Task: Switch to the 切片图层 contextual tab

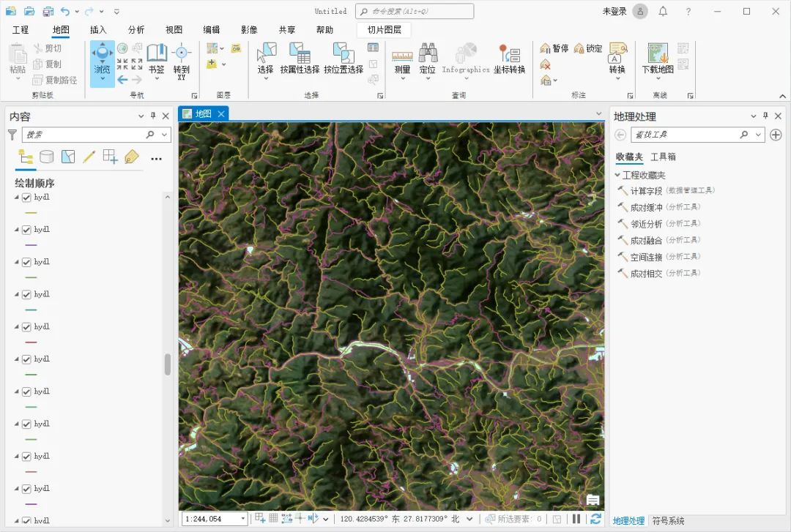Action: coord(384,30)
